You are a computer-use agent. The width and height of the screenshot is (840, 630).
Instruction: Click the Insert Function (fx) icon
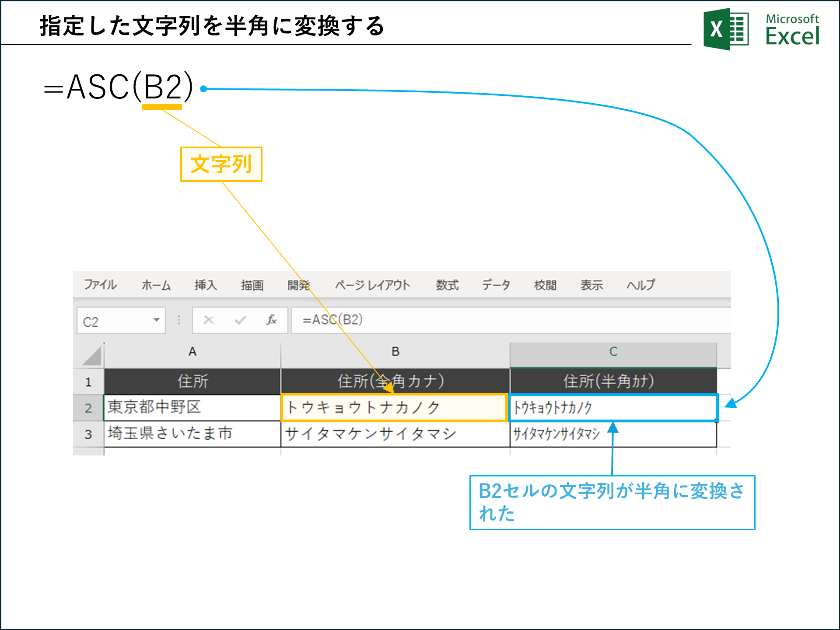(271, 321)
